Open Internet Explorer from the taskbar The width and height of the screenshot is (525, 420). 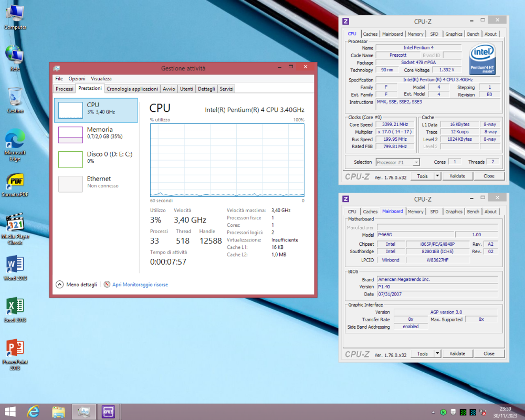(x=33, y=412)
